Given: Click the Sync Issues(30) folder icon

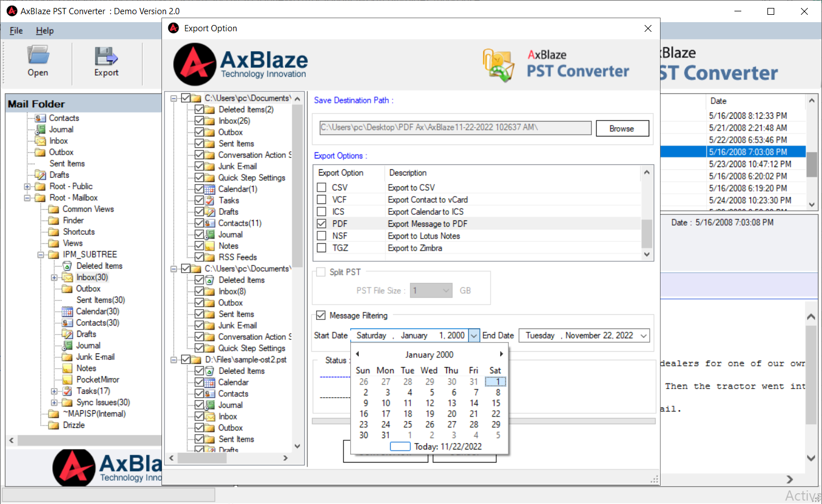Looking at the screenshot, I should (68, 402).
